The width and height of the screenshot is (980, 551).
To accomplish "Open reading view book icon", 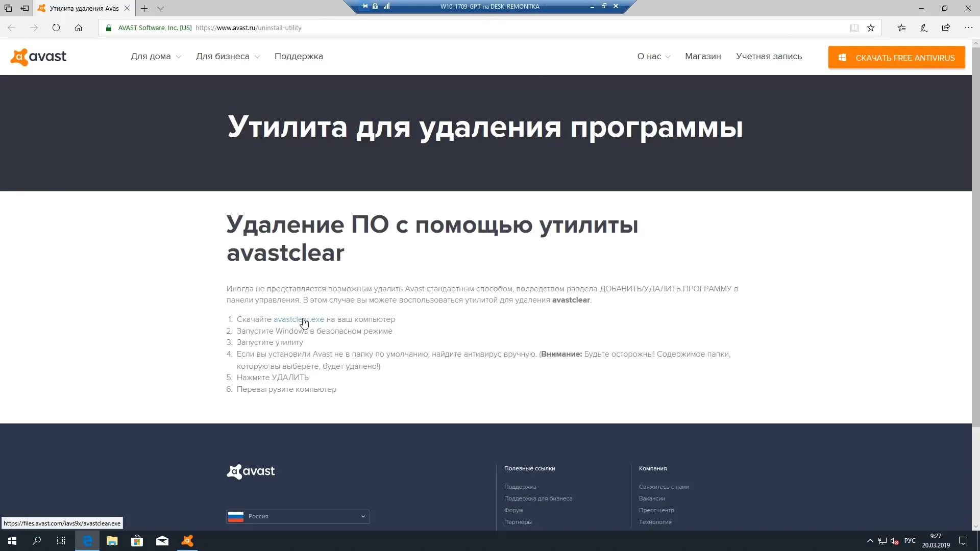I will (854, 28).
